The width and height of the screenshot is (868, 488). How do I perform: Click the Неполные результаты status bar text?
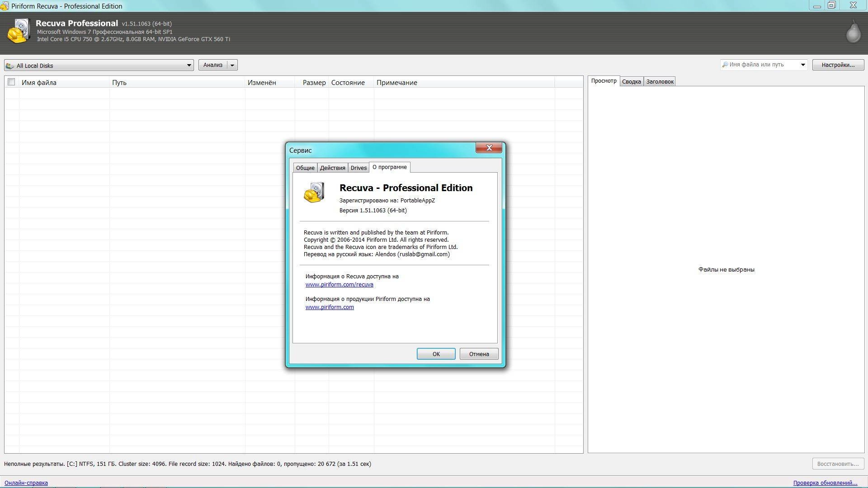(188, 464)
